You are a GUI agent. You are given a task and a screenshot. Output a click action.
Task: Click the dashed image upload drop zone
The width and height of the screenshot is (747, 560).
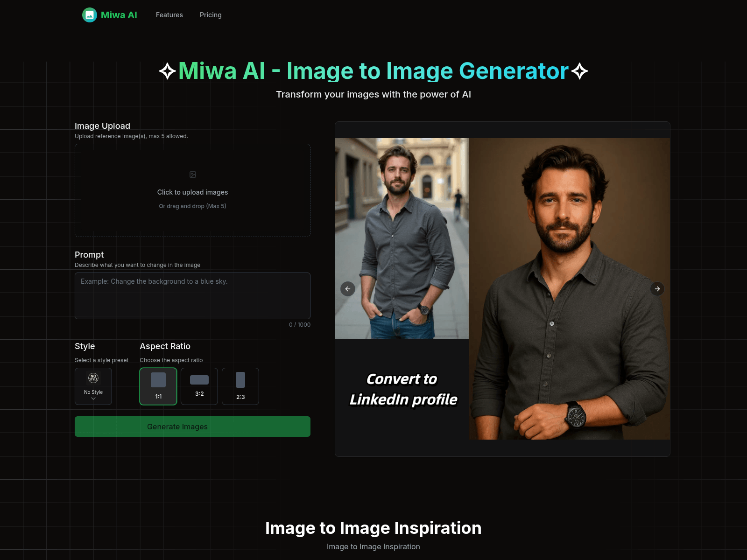pyautogui.click(x=192, y=190)
